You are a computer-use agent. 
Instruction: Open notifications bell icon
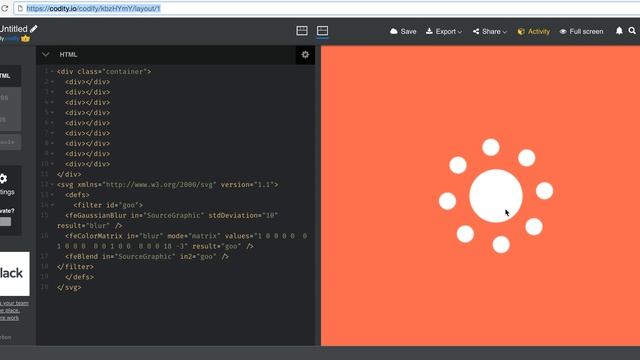point(619,31)
